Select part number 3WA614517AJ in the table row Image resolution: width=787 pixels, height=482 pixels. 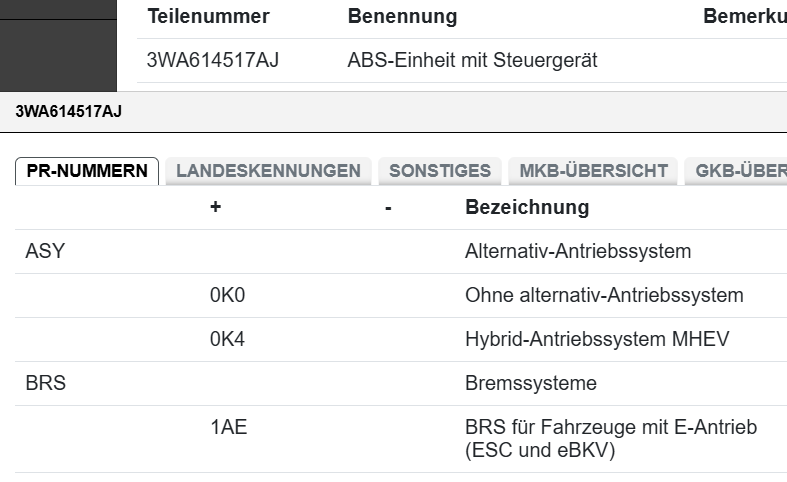(212, 60)
